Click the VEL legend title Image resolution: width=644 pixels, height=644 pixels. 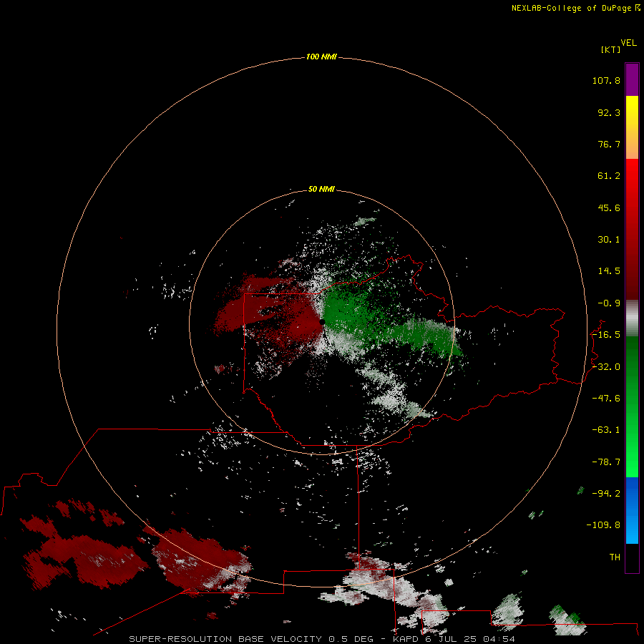[628, 43]
